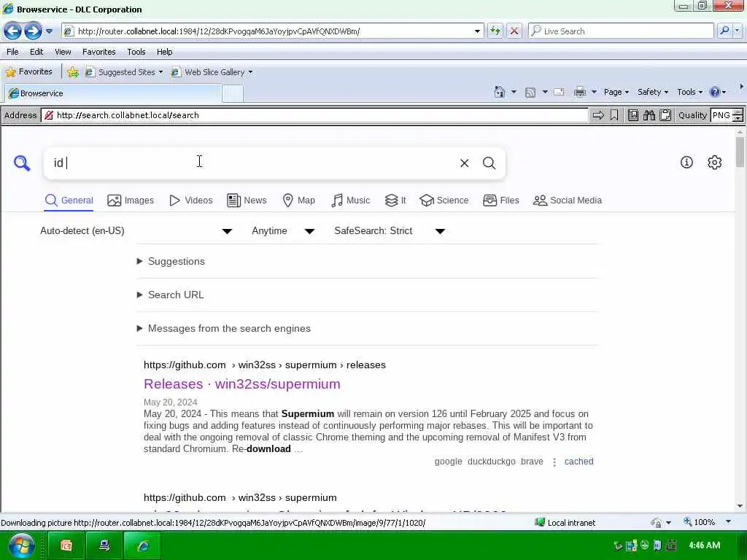Switch to the Map search tab
Viewport: 747px width, 560px height.
click(298, 201)
